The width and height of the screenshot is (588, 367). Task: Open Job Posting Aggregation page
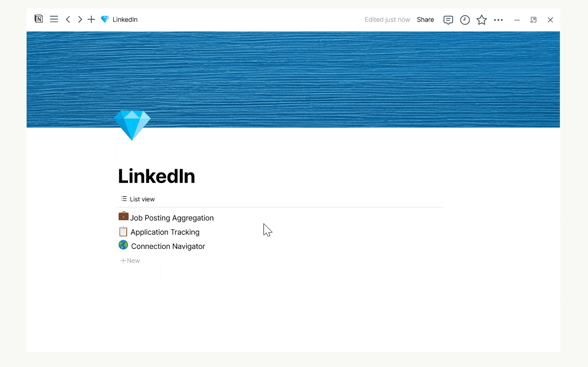(172, 218)
